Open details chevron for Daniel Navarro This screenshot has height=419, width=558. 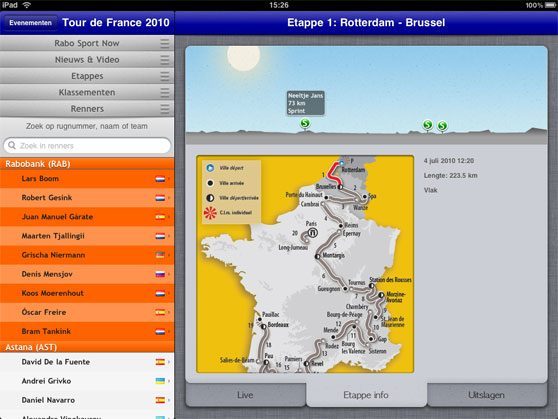169,400
